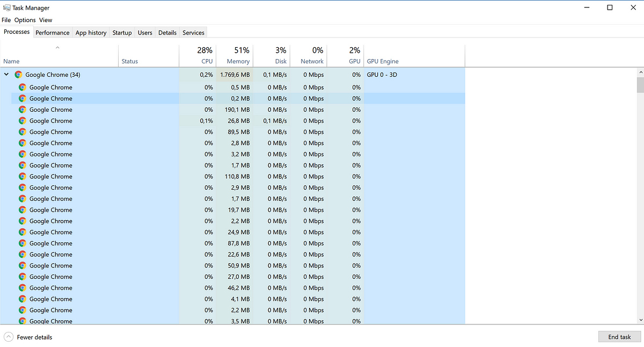This screenshot has height=347, width=644.
Task: Click the Task Manager icon in the title bar
Action: click(x=6, y=8)
